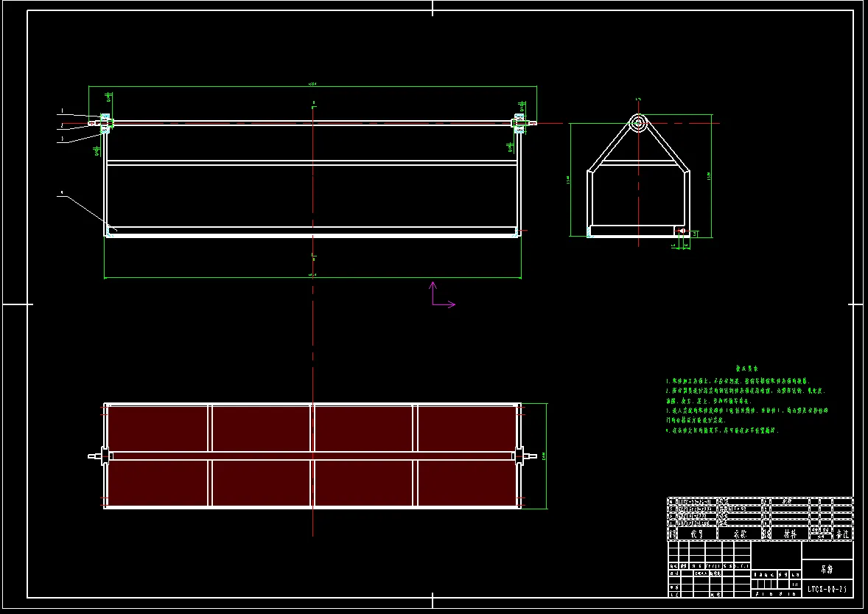Select the height dimension right of side view
Screen dimensions: 868x614
click(709, 176)
